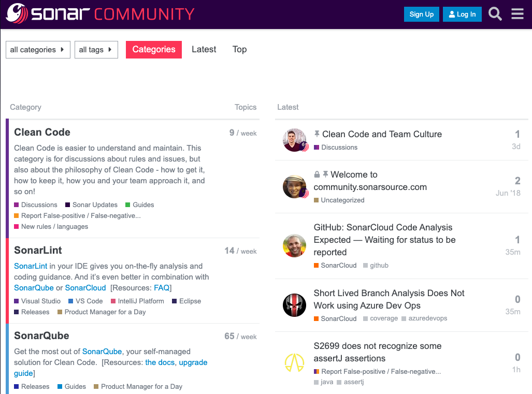Screen dimensions: 532x394
Task: Open the Eclipse subcategory
Action: (186, 301)
